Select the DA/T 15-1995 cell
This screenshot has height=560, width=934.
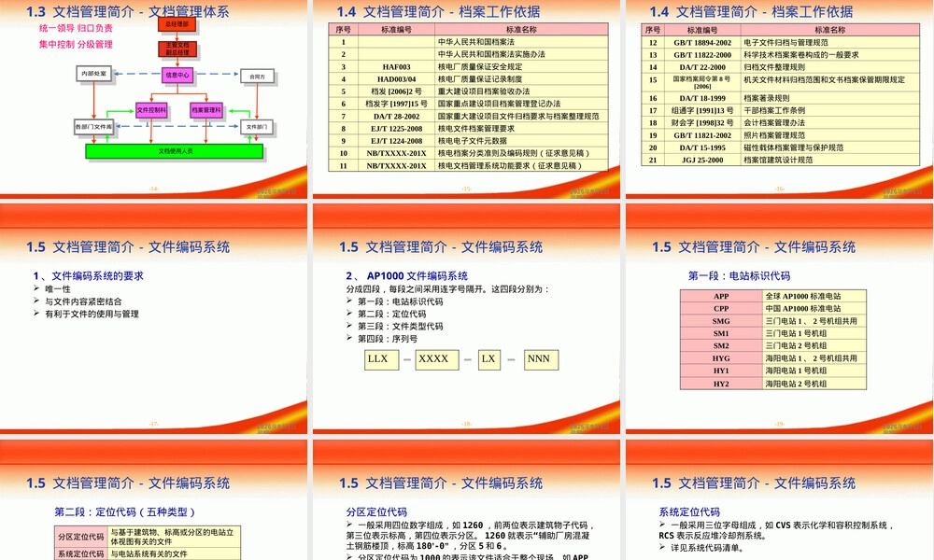[702, 147]
